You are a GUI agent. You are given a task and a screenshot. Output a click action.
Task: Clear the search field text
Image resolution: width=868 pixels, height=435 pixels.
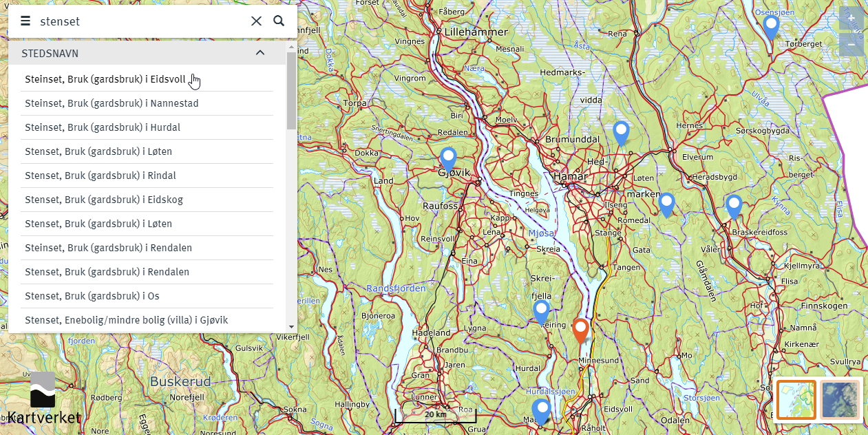tap(256, 21)
